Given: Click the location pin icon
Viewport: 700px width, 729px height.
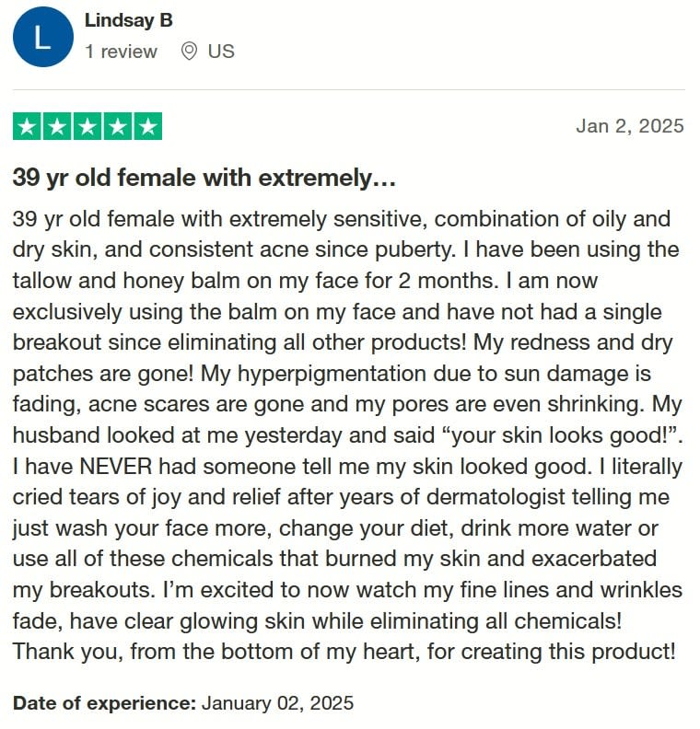Looking at the screenshot, I should (189, 52).
